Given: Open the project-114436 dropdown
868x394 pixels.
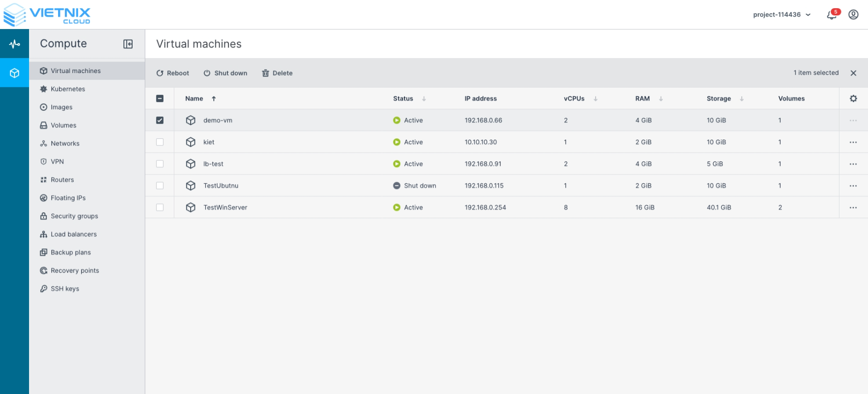Looking at the screenshot, I should click(x=782, y=15).
